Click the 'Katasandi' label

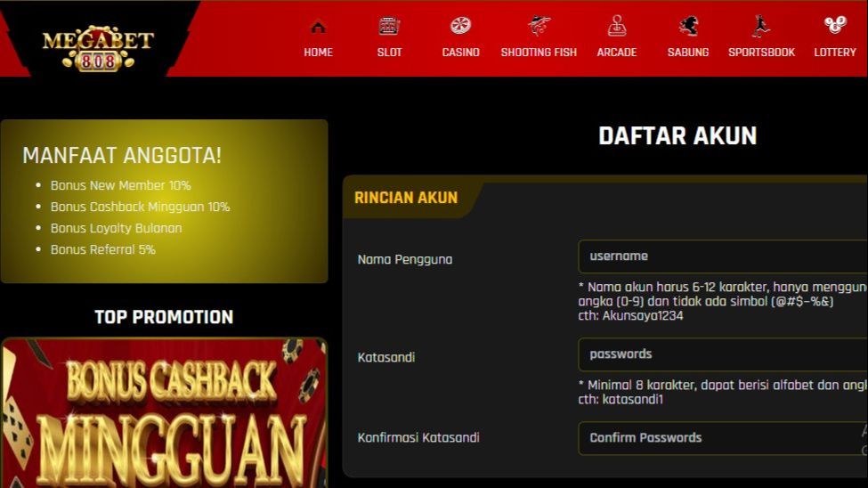click(x=385, y=357)
